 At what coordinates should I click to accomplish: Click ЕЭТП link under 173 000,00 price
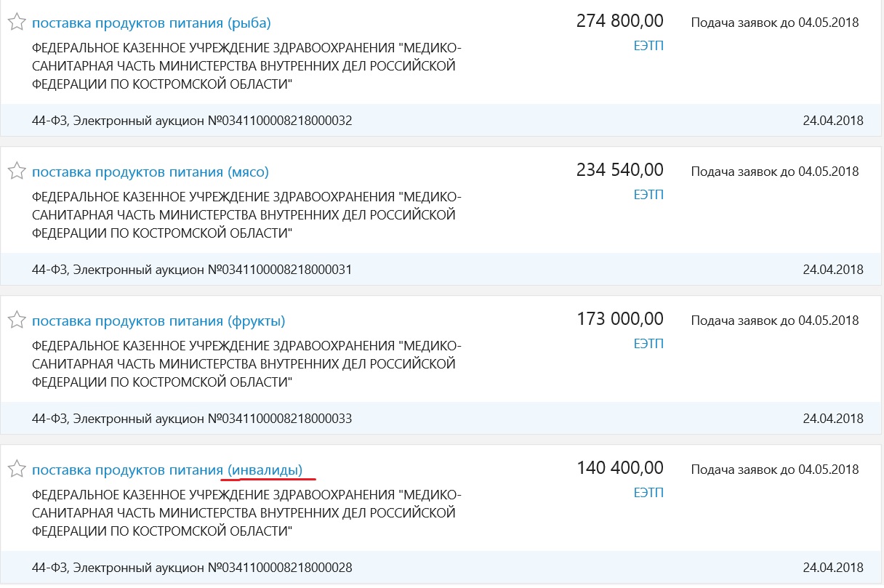648,344
